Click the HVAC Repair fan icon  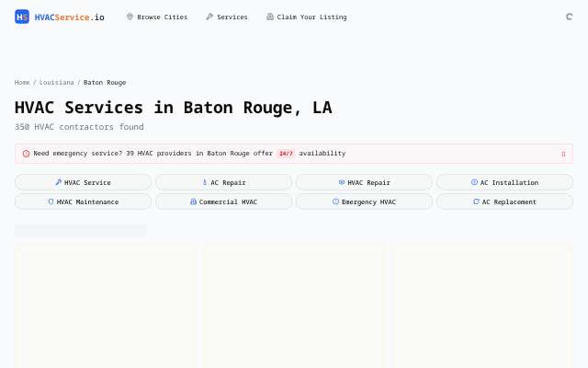pos(341,182)
